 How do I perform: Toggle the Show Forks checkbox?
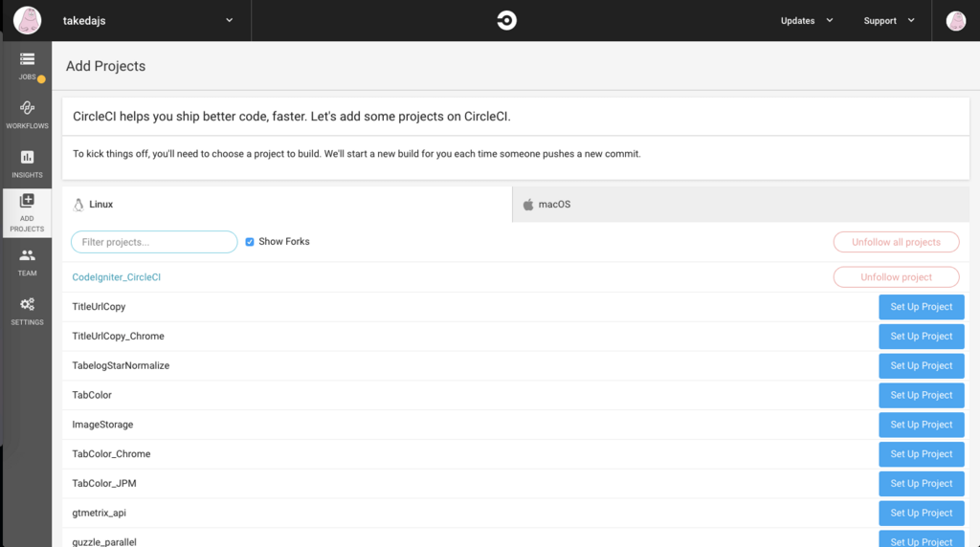(x=250, y=242)
